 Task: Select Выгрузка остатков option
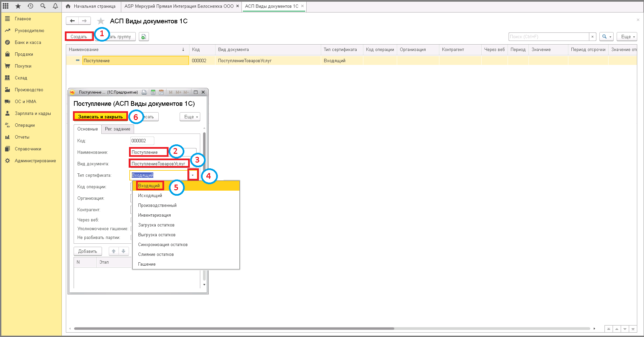pyautogui.click(x=186, y=235)
